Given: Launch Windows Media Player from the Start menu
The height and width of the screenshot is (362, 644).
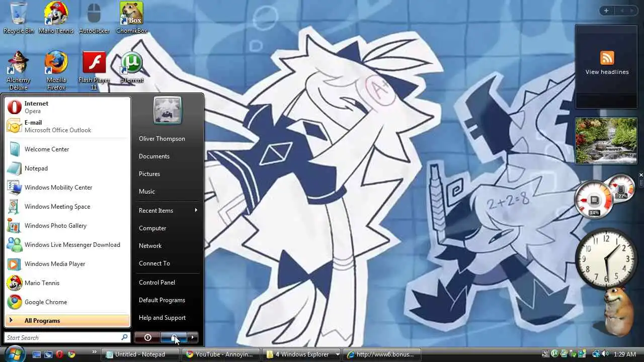Looking at the screenshot, I should 67,264.
